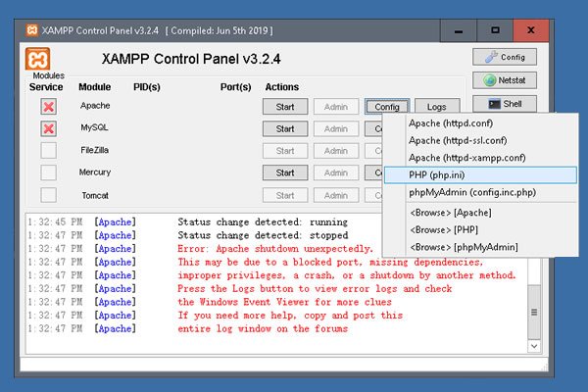The width and height of the screenshot is (588, 392).
Task: Select Apache (httpd-ssl.conf) from the menu
Action: pos(480,141)
